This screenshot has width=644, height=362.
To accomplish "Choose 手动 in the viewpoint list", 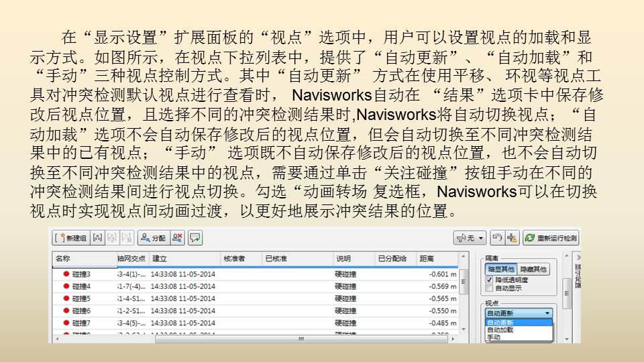I will (x=519, y=337).
